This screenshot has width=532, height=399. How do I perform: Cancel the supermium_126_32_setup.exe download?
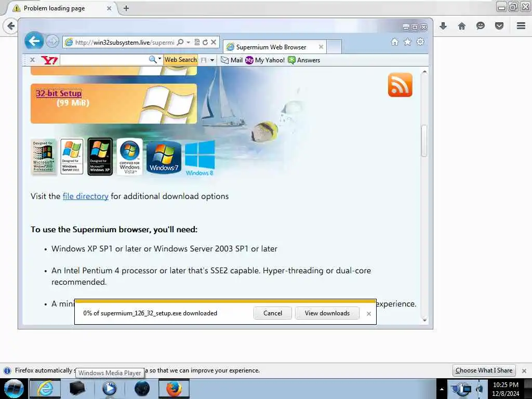(x=272, y=313)
